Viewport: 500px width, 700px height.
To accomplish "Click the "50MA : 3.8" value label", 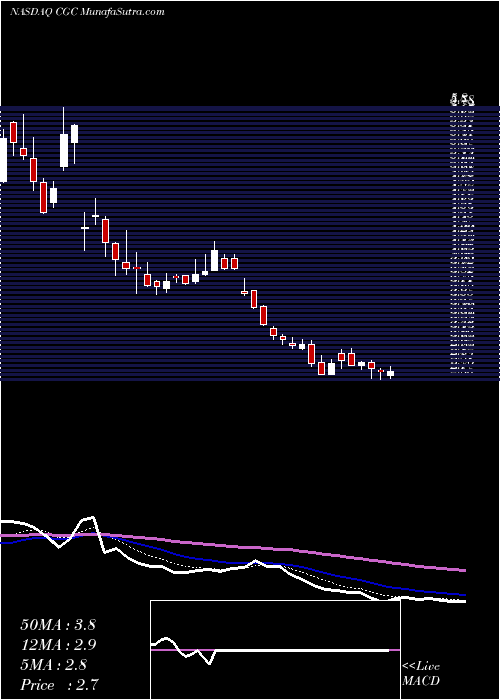I will pos(58,625).
